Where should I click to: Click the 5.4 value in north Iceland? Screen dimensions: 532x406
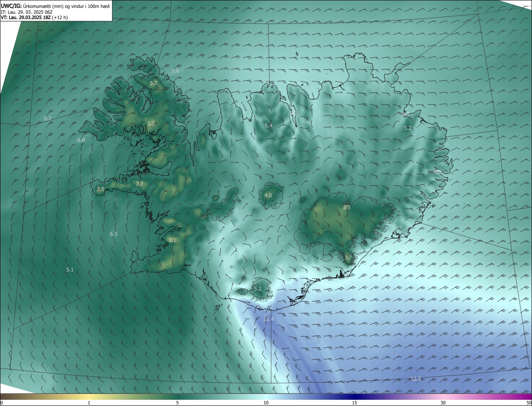(268, 125)
